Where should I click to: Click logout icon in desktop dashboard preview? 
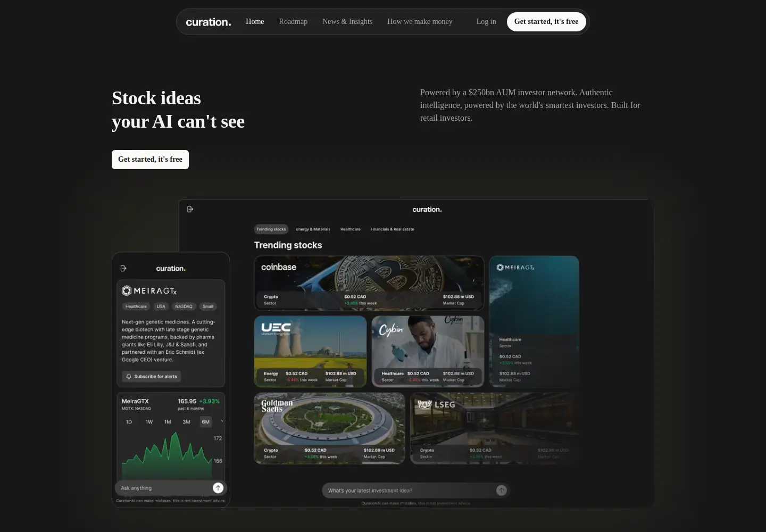click(x=190, y=209)
